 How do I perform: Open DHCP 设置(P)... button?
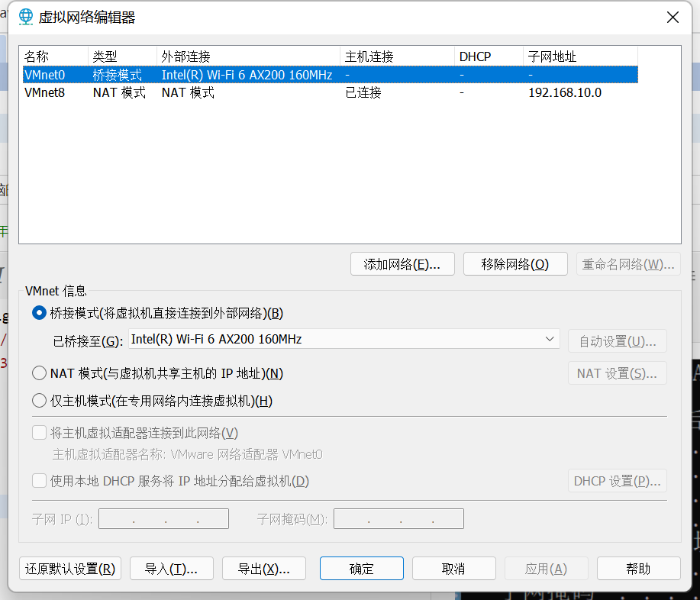click(x=618, y=480)
